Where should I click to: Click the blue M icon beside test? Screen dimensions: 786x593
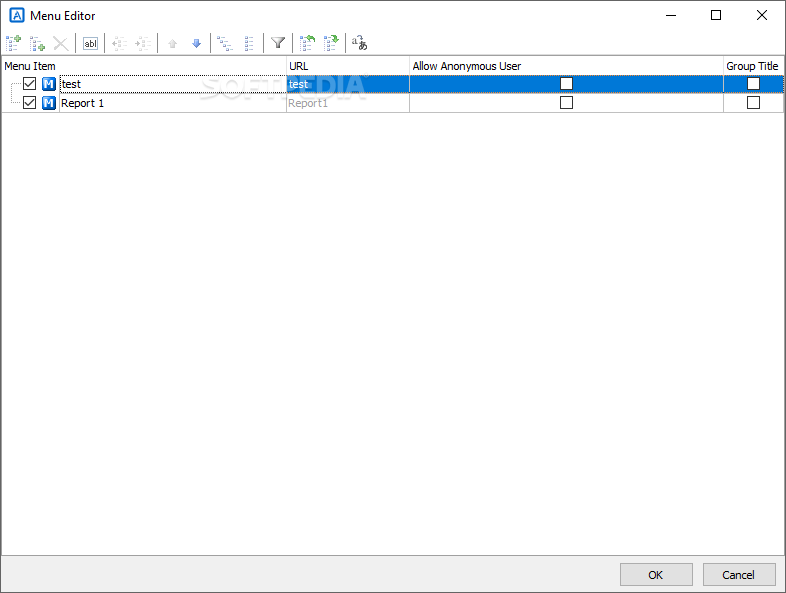(x=49, y=84)
